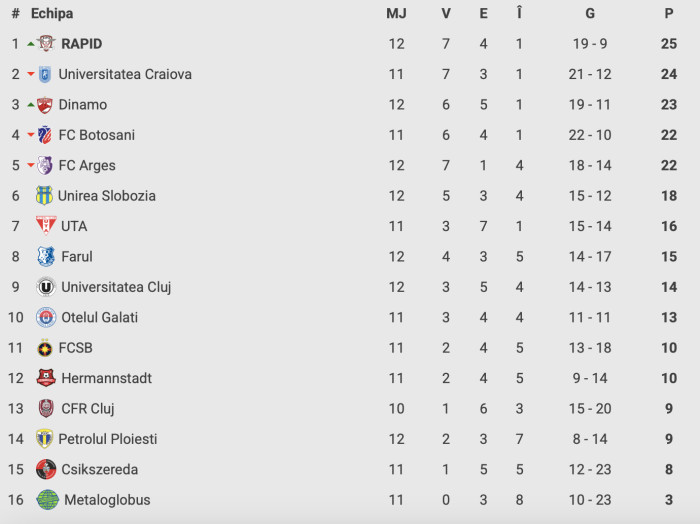
Task: Sort by the MJ matches played header
Action: click(x=396, y=14)
